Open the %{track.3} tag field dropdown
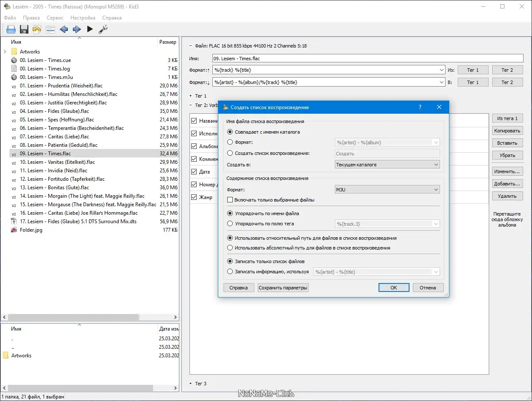532x401 pixels. point(387,224)
